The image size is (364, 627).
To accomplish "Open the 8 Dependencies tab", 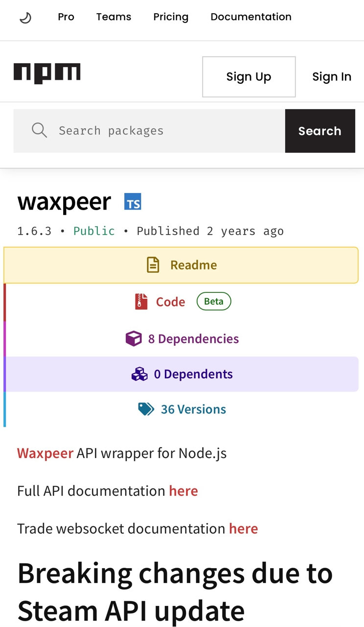I will point(181,338).
